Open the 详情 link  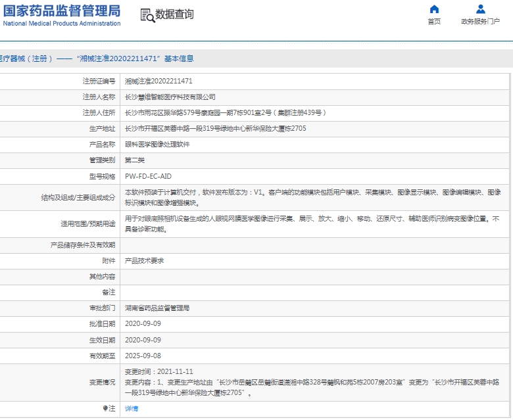coord(132,409)
